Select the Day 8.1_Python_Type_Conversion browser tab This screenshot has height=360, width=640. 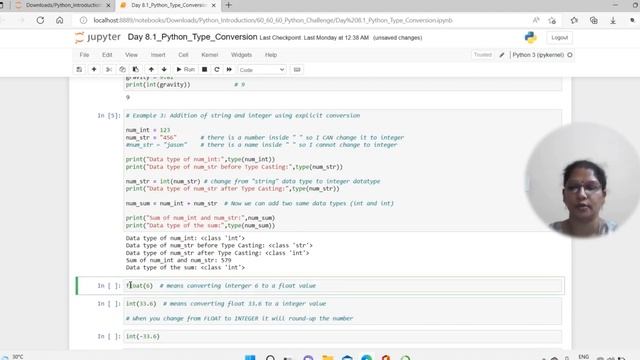point(167,5)
